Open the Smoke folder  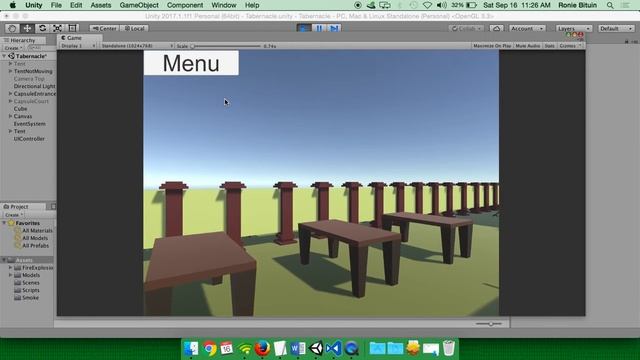click(x=30, y=298)
